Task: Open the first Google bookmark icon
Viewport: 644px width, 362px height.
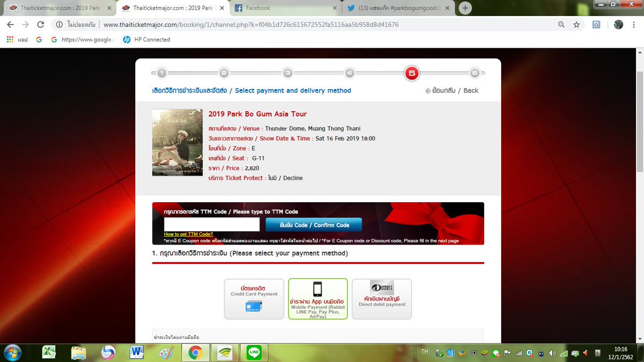Action: tap(39, 40)
